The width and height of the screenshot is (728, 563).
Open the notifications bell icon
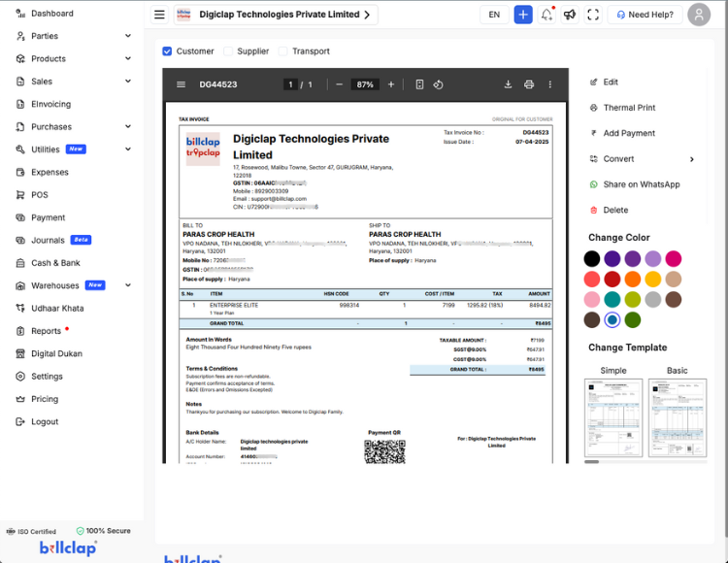click(x=547, y=15)
